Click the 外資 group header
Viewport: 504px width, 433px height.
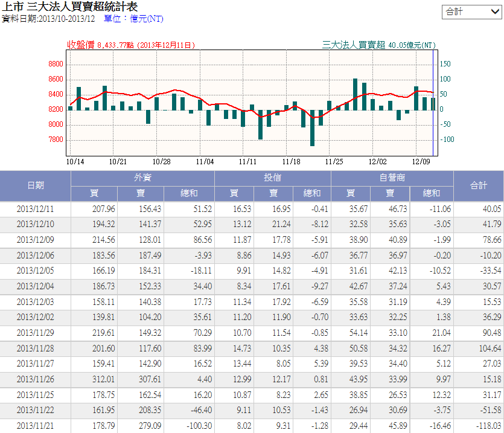(x=142, y=178)
